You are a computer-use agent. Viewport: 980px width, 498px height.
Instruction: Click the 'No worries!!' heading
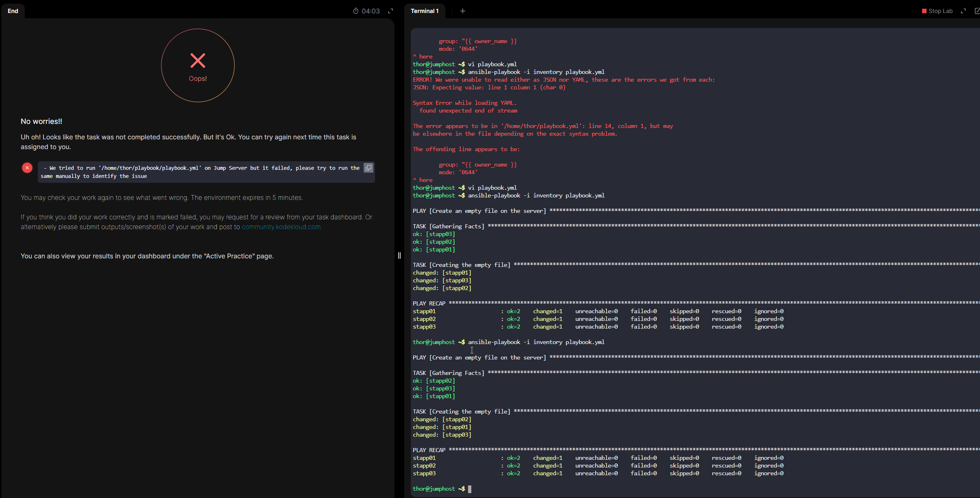point(41,121)
